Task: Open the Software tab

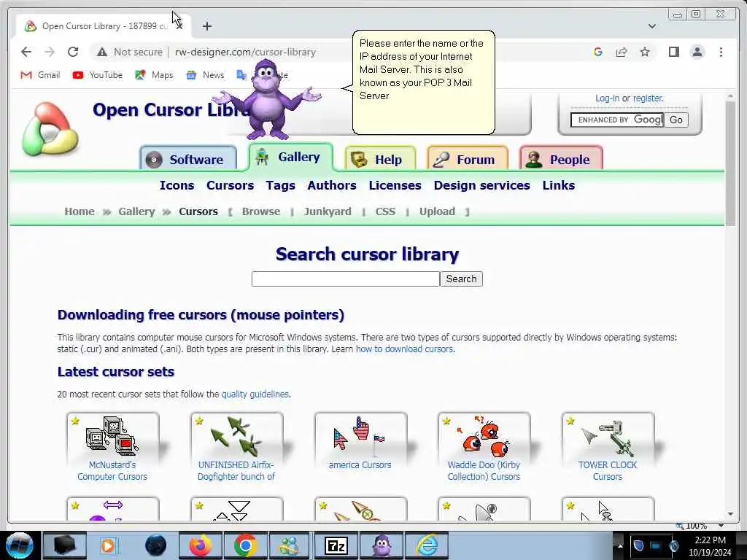Action: 188,159
